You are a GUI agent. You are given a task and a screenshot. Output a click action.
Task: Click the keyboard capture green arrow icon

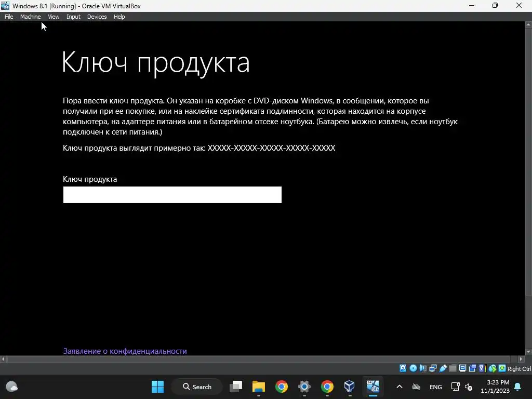pyautogui.click(x=502, y=368)
